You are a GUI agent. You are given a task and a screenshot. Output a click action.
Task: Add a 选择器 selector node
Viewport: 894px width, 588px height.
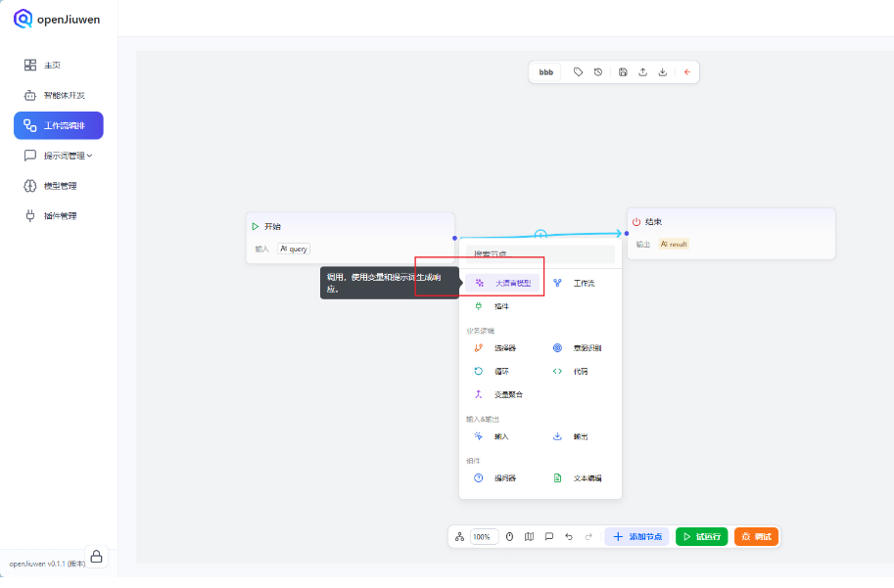(496, 348)
